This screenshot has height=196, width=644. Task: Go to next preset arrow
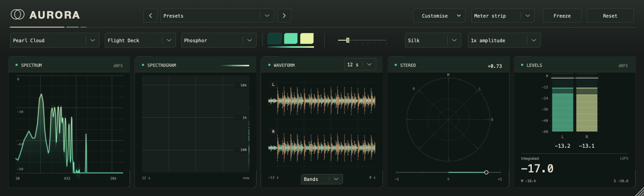(x=284, y=16)
